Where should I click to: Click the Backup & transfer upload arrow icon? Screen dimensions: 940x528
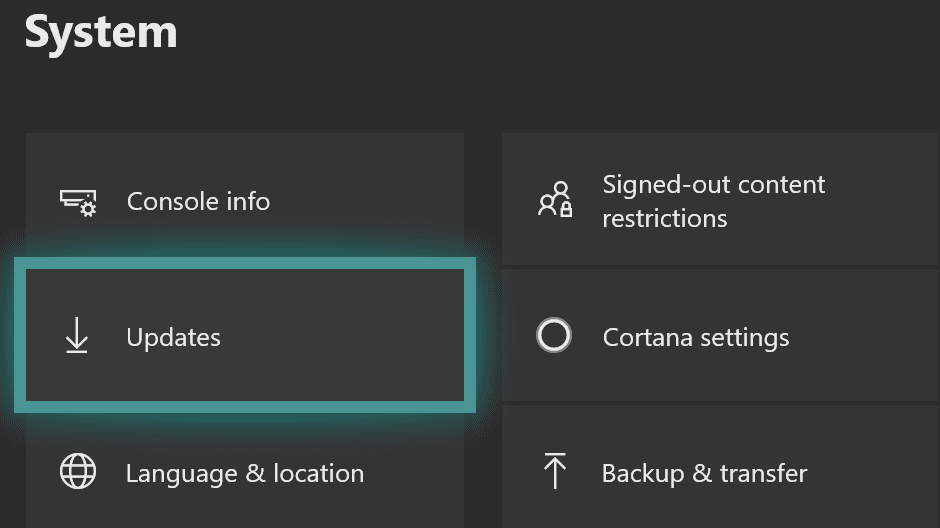tap(555, 471)
